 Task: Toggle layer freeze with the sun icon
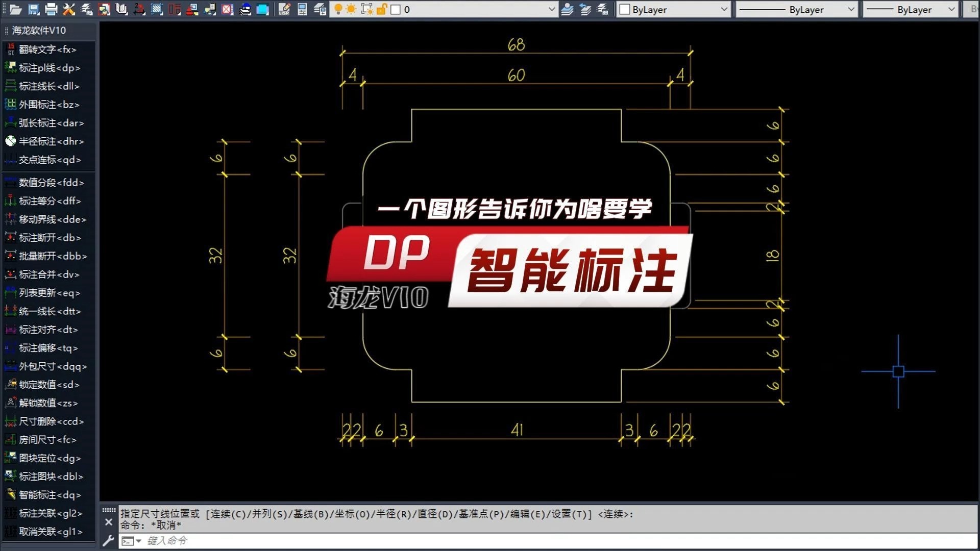pyautogui.click(x=351, y=9)
